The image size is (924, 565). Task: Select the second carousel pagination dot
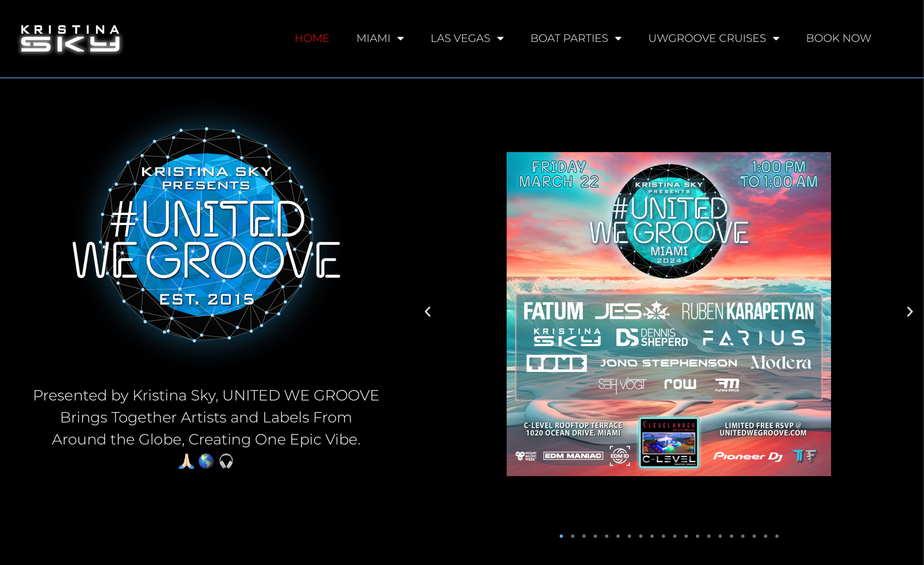(573, 536)
